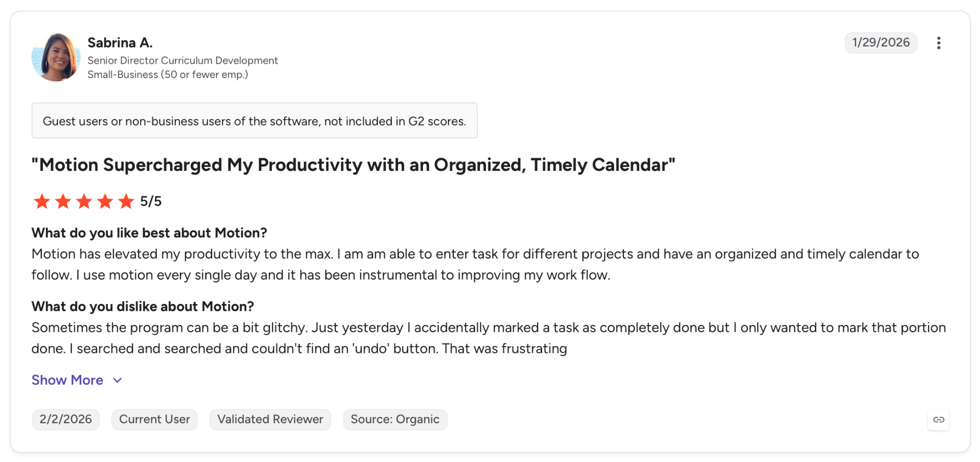Click the fifth rating star
Viewport: 980px width, 462px height.
[x=126, y=202]
